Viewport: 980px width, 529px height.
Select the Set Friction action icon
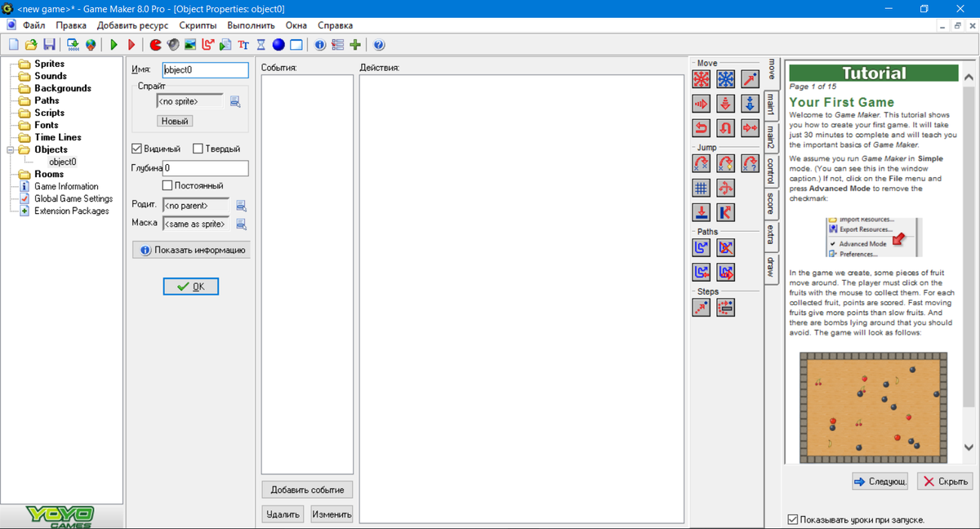(x=751, y=128)
